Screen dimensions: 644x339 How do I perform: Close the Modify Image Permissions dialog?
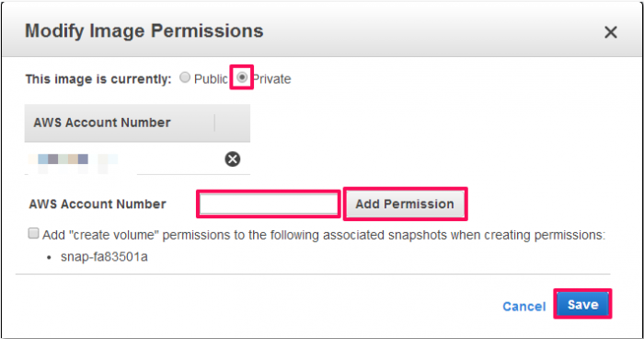point(611,32)
